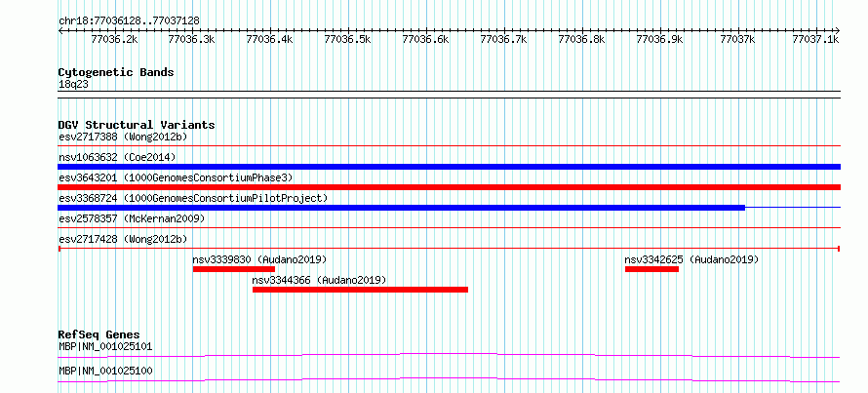Click ruler position 77036.8k
868x393 pixels.
[x=582, y=39]
